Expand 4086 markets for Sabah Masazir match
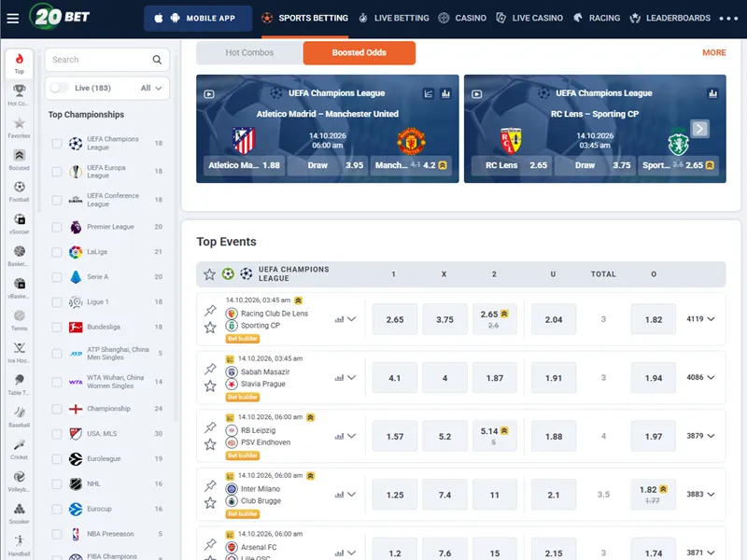Image resolution: width=747 pixels, height=560 pixels. [x=700, y=378]
